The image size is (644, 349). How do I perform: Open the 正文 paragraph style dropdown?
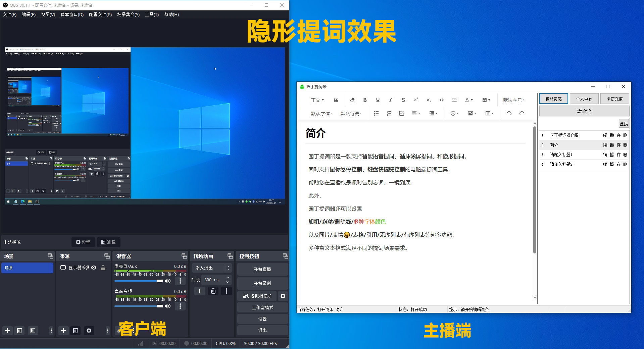click(x=317, y=100)
